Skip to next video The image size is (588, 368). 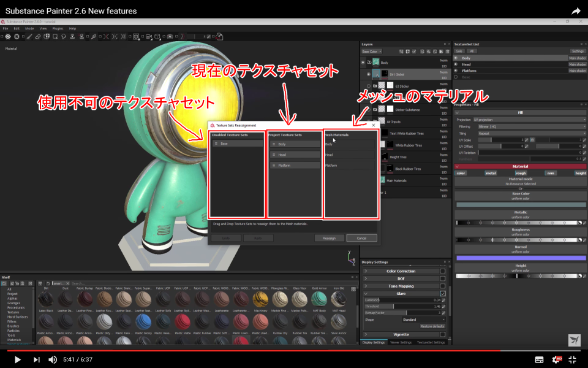tap(36, 359)
